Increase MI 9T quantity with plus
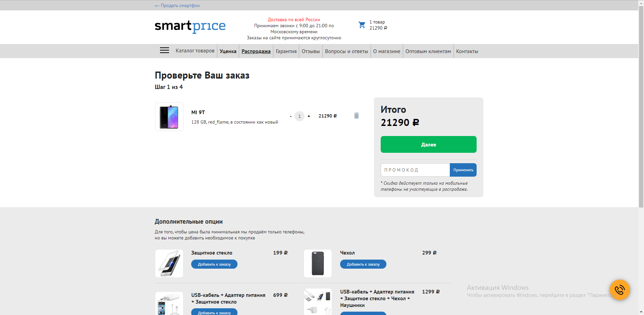Viewport: 644px width, 315px height. coord(309,116)
